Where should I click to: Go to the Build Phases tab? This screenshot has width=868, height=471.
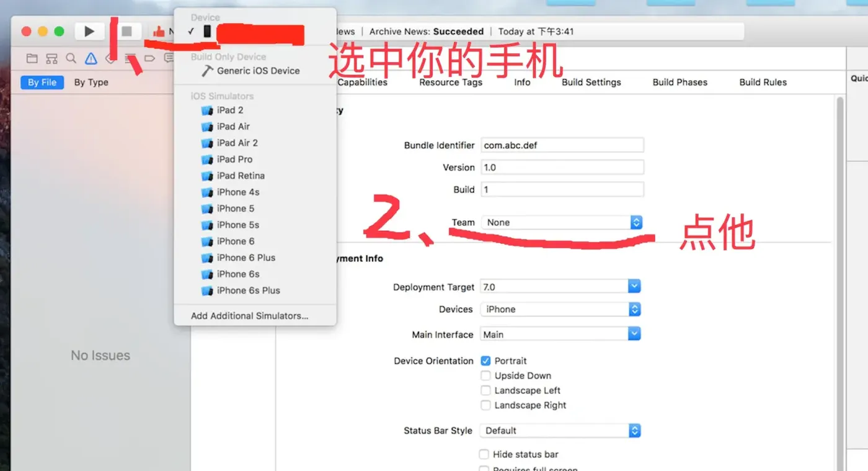(680, 82)
